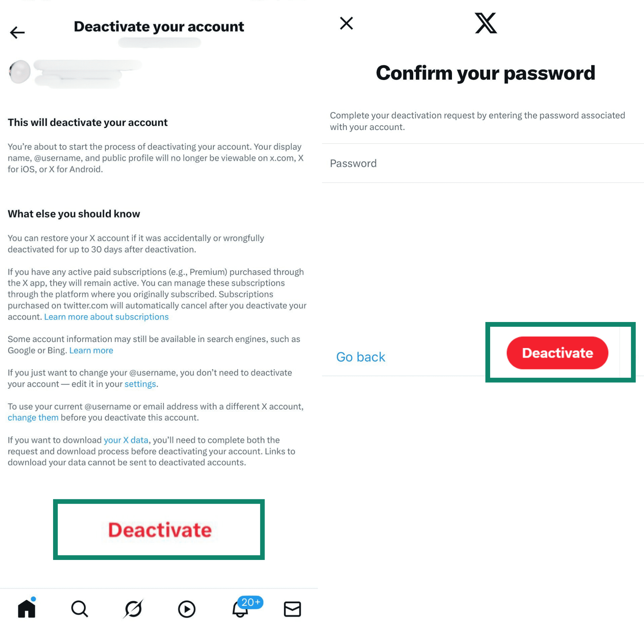
Task: Click the change them link
Action: pos(33,417)
